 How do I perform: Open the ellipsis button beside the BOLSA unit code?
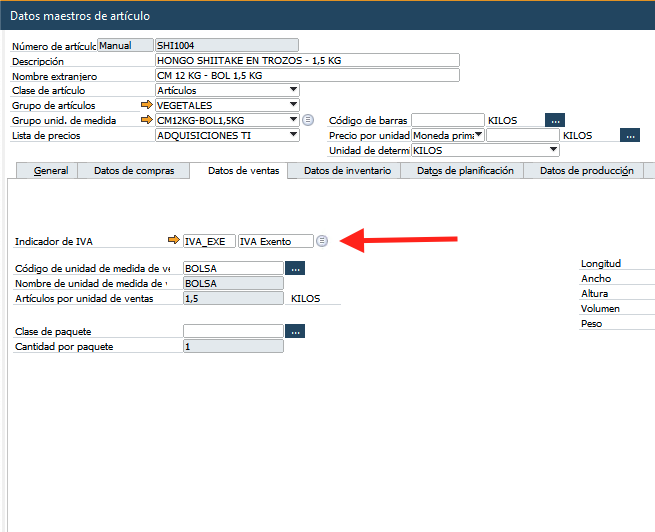(x=294, y=268)
